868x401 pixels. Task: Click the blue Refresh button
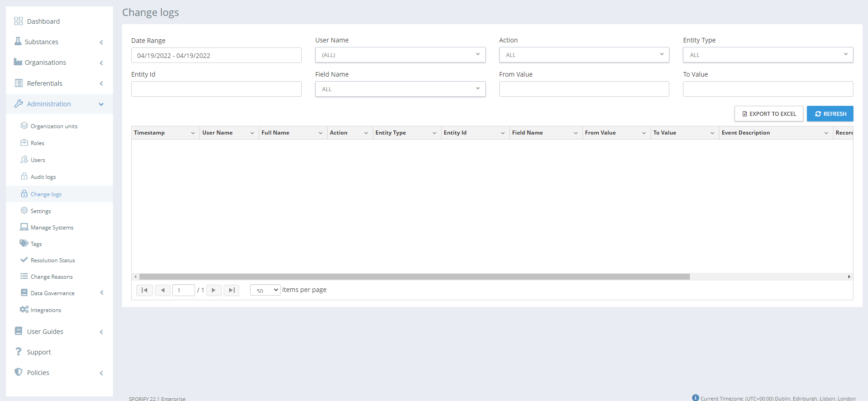[x=830, y=114]
